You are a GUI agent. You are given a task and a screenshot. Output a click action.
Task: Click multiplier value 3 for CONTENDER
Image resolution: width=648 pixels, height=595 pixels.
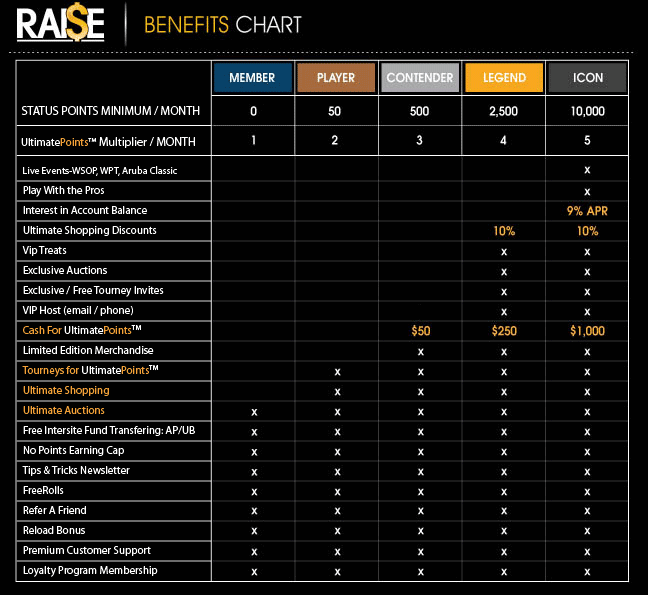tap(419, 140)
